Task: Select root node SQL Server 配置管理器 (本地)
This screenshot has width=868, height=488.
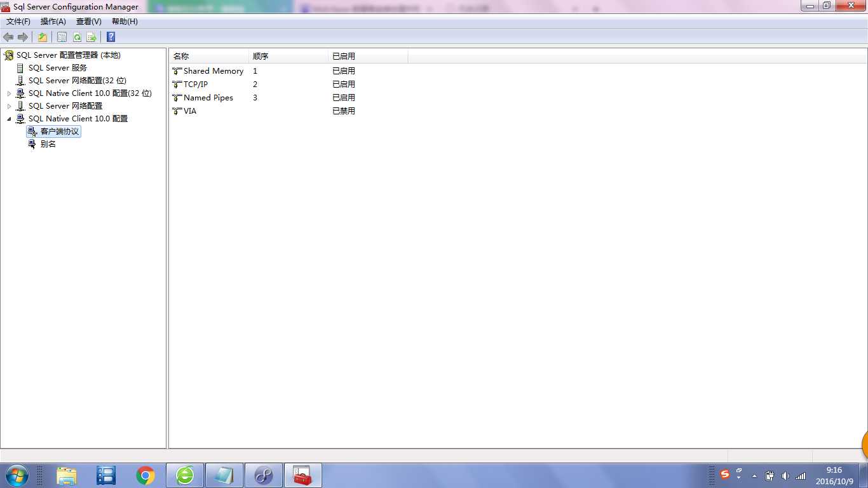Action: tap(69, 55)
